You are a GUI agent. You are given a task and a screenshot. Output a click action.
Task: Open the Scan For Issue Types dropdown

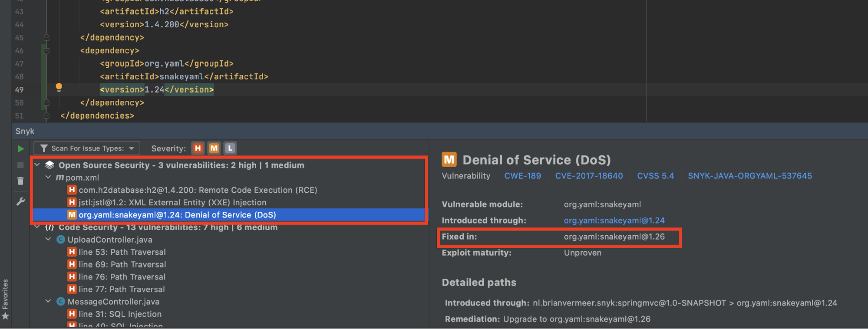point(87,148)
